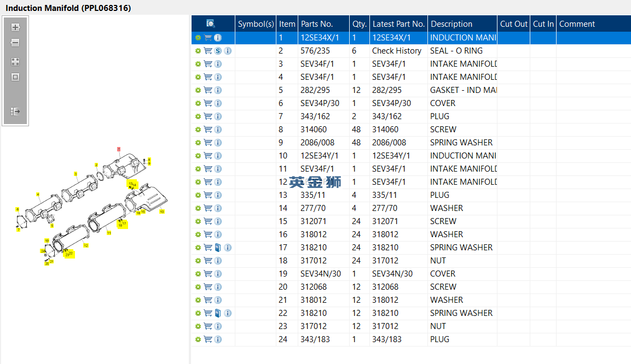This screenshot has height=364, width=631.
Task: Click callout 11 on the diagram
Action: click(x=109, y=233)
